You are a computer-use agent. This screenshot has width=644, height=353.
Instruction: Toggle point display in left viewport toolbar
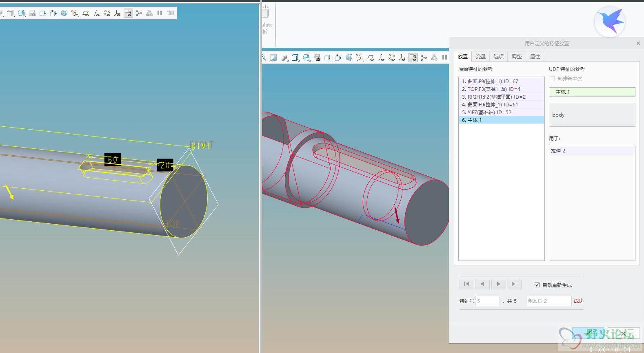(x=107, y=13)
